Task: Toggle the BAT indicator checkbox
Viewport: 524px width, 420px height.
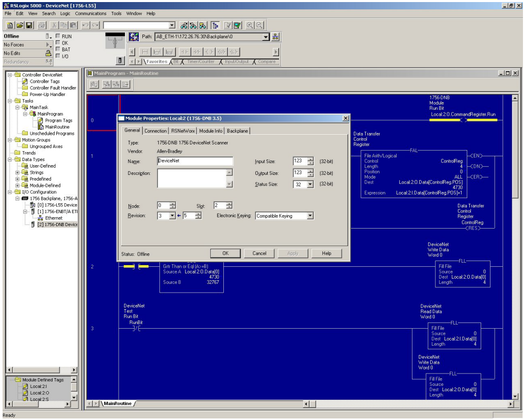Action: [58, 49]
